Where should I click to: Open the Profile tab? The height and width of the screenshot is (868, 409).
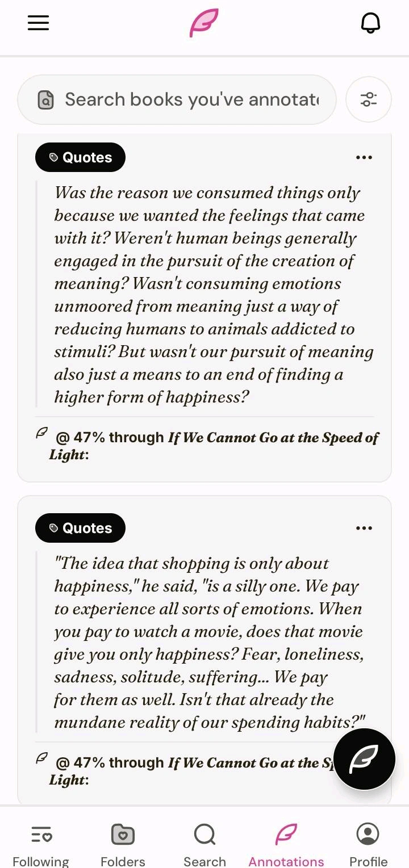click(368, 845)
